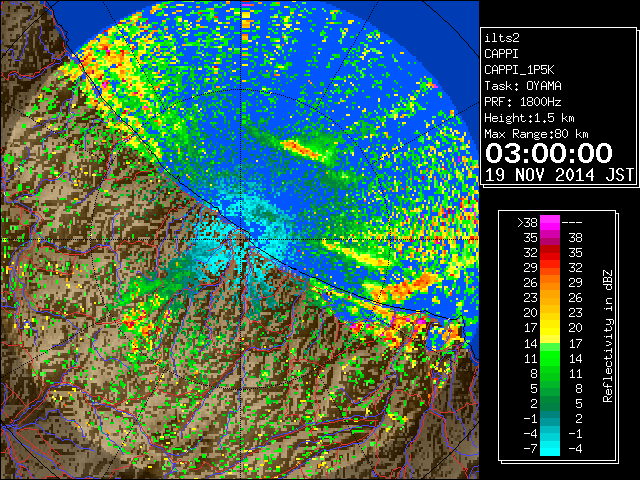Click the 'Task: OYAMA' text
This screenshot has width=640, height=480.
[523, 86]
